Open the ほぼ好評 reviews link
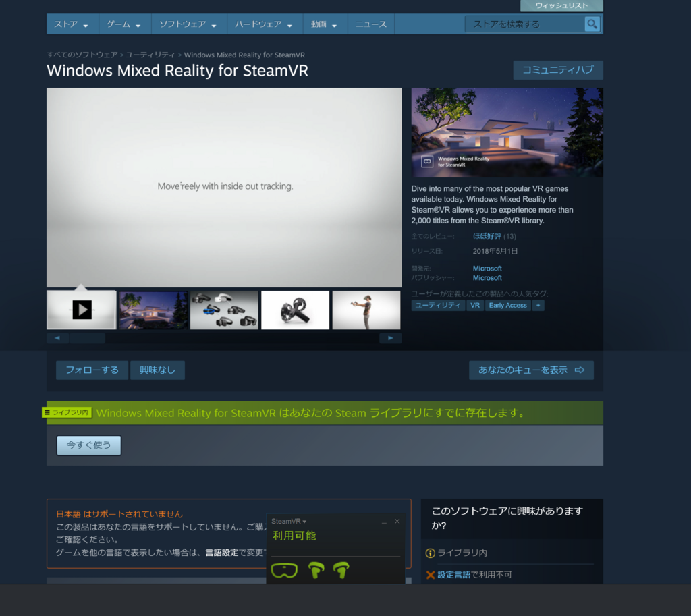Image resolution: width=691 pixels, height=616 pixels. (487, 236)
